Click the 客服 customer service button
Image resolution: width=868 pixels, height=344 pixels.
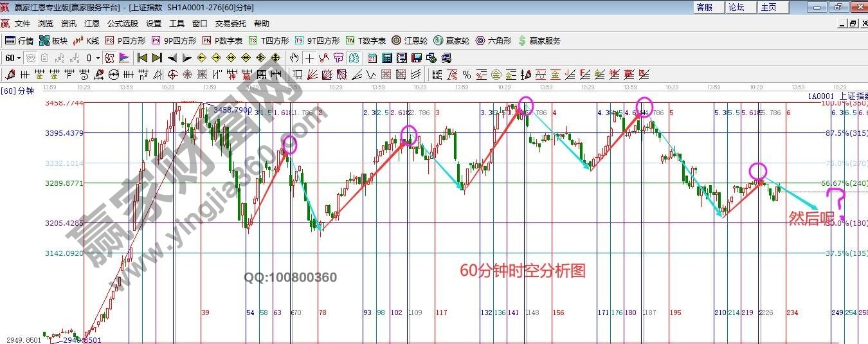[704, 7]
